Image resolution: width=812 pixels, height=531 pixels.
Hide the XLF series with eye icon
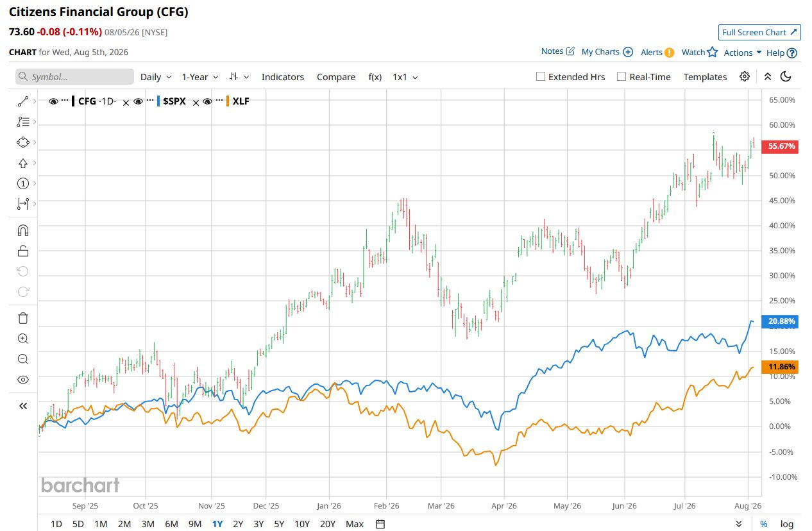[x=208, y=101]
